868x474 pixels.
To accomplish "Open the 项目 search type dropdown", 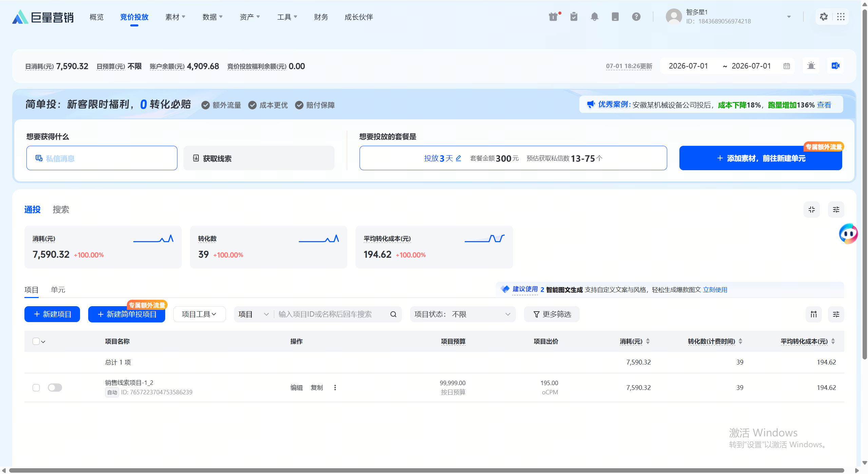I will tap(254, 314).
